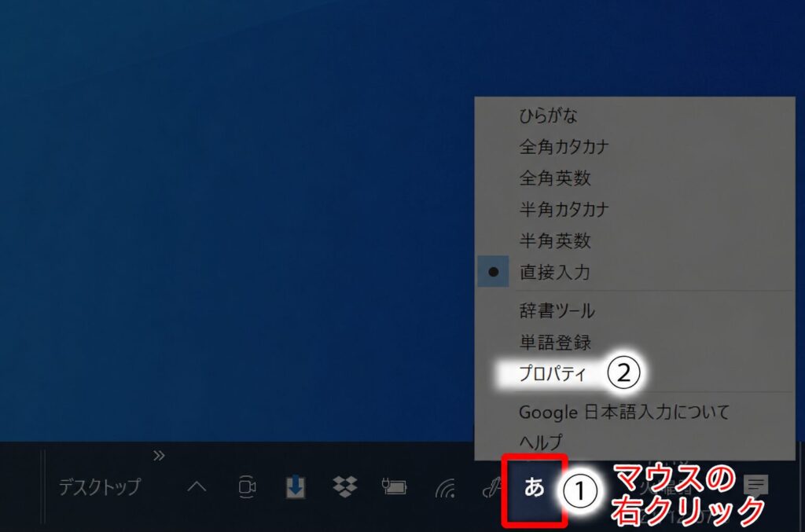Select 全角英数 input mode
Screen dimensions: 805x532
tap(635, 178)
